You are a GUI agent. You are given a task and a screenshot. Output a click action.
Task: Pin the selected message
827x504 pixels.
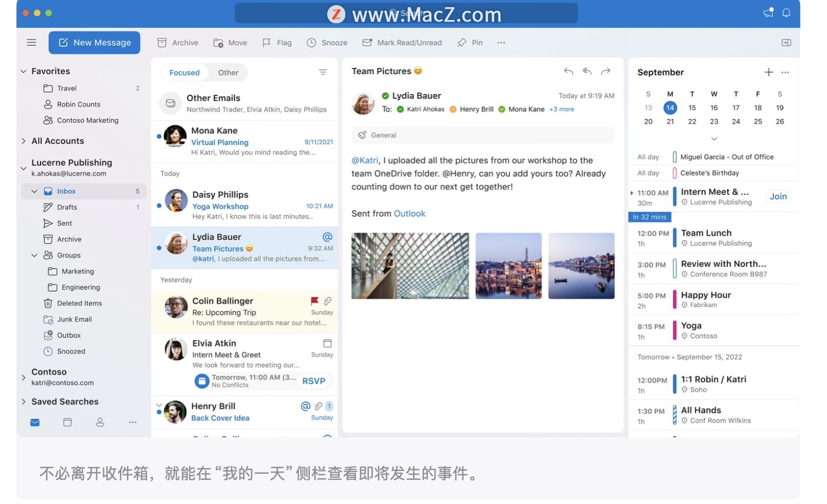click(x=470, y=43)
